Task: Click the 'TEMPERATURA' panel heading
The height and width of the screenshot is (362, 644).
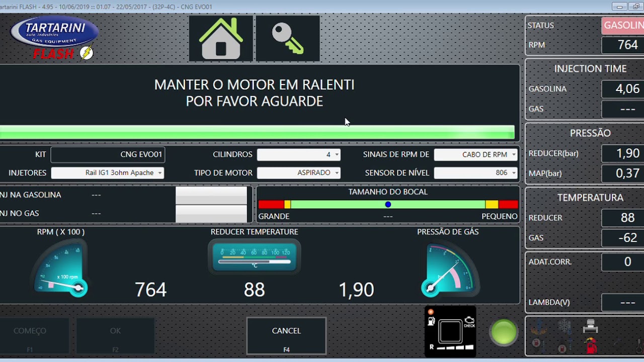Action: pyautogui.click(x=590, y=198)
